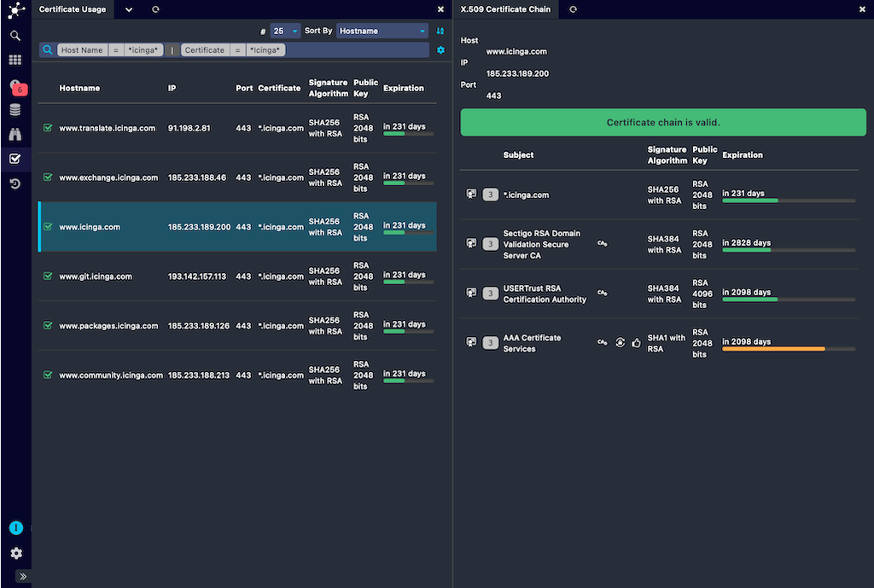
Task: Click the green "Certificate chain is valid." banner
Action: [x=662, y=123]
